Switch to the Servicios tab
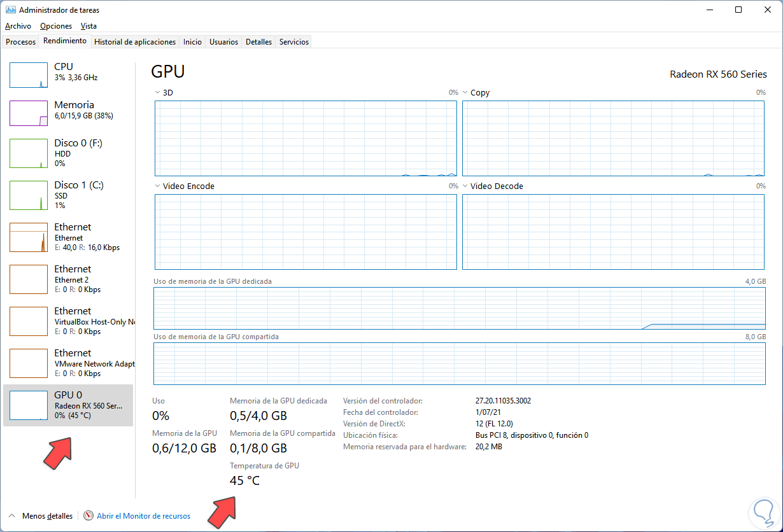 point(294,42)
